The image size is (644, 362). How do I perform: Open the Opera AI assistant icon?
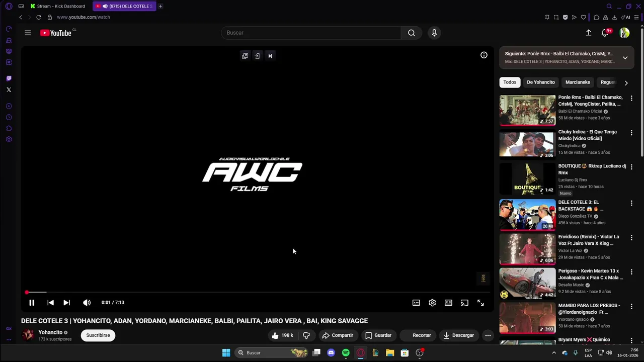(626, 17)
